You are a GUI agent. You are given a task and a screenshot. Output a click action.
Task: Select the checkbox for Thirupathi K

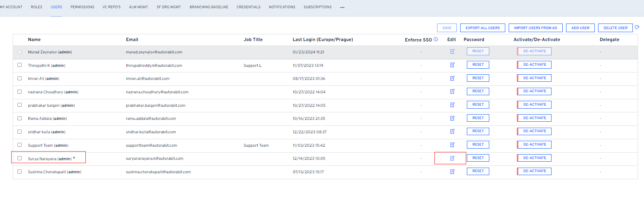click(x=20, y=65)
